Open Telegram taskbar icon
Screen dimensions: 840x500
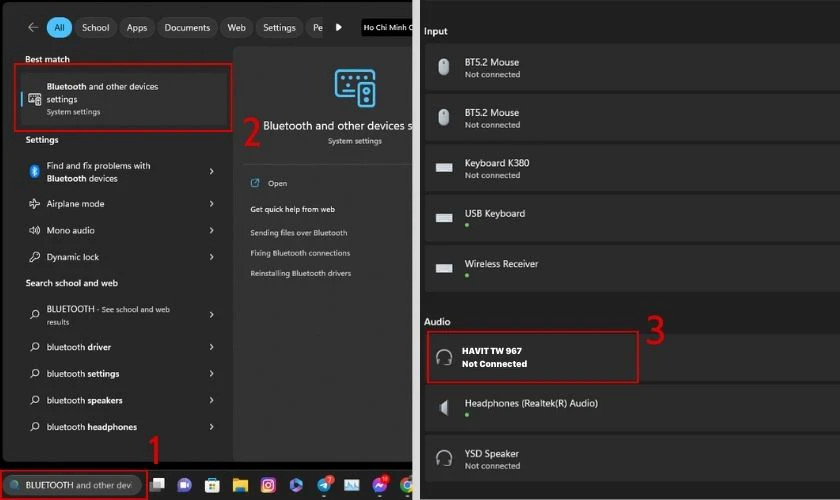[x=325, y=485]
